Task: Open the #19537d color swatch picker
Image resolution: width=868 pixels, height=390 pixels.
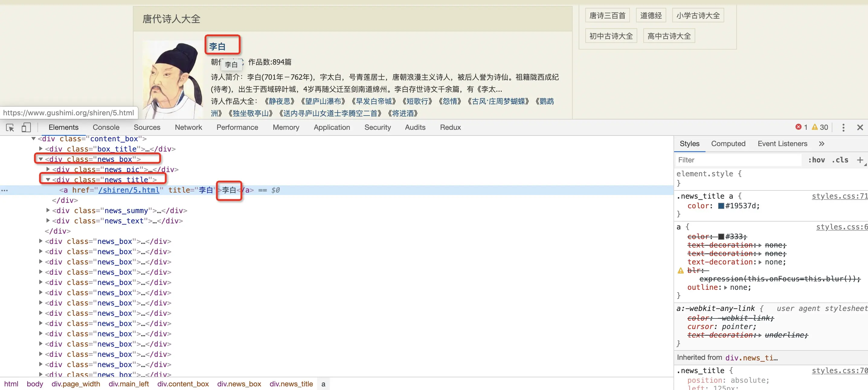Action: 721,206
